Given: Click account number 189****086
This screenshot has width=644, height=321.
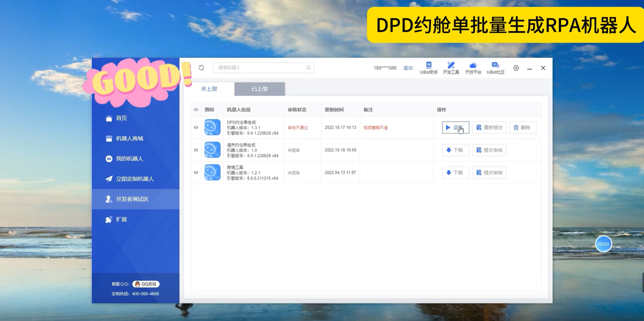Looking at the screenshot, I should point(385,68).
